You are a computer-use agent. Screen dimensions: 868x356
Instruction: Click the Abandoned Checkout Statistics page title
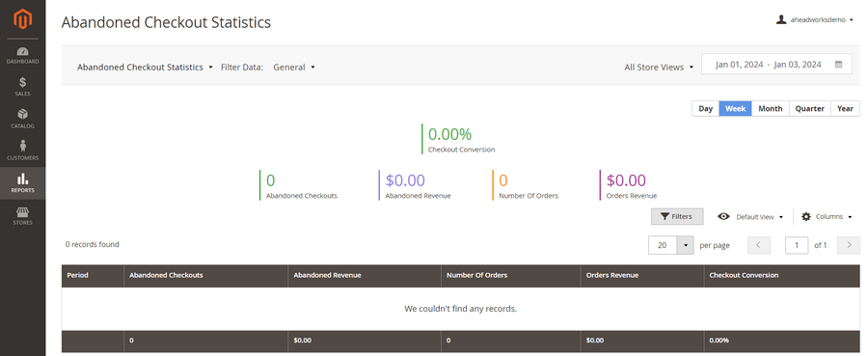pos(166,22)
